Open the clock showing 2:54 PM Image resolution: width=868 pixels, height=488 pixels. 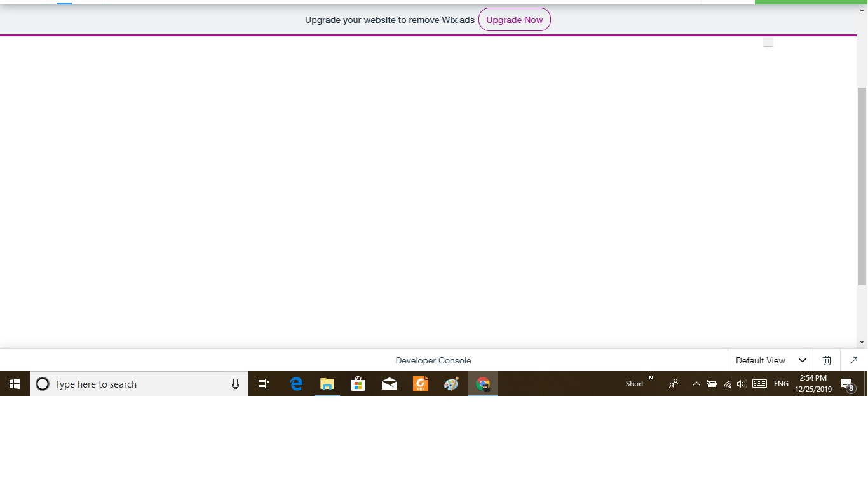[813, 384]
